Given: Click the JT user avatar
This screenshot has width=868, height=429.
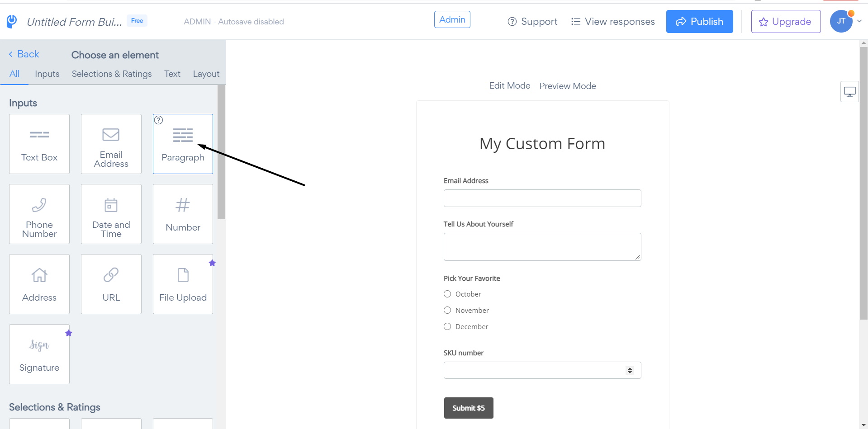Looking at the screenshot, I should click(x=841, y=21).
